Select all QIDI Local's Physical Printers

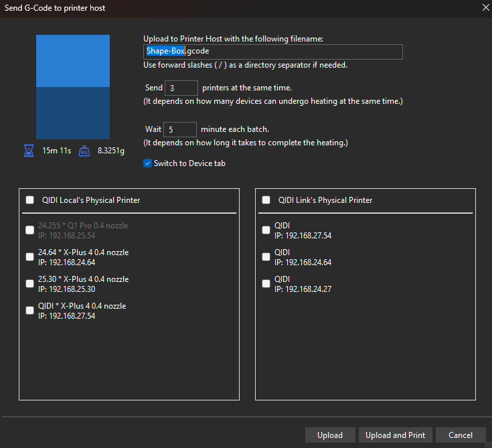coord(29,200)
